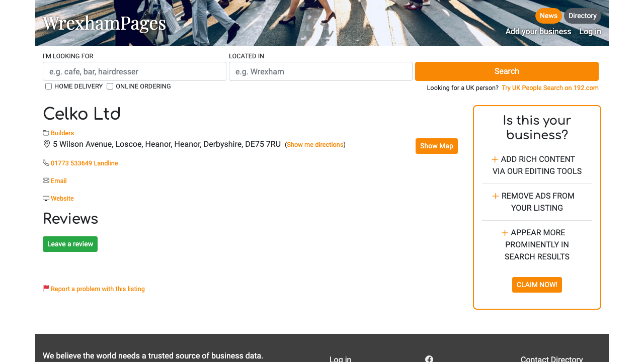Click Add your business in the header
The width and height of the screenshot is (644, 362).
[538, 31]
